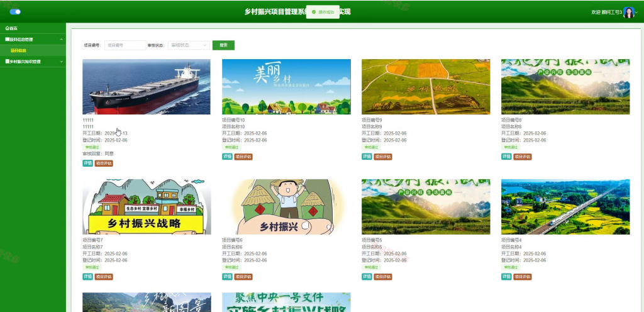Open 详情 for 项目编号4
The height and width of the screenshot is (312, 644).
click(506, 277)
